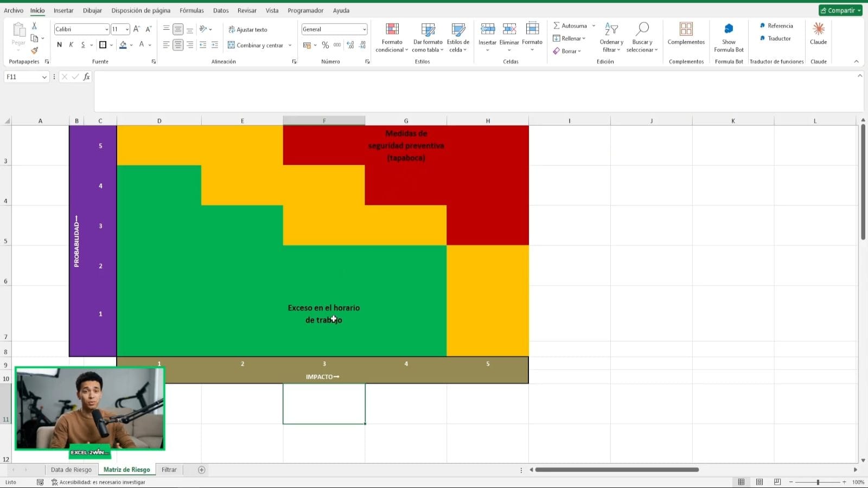Viewport: 868px width, 488px height.
Task: Open the Combinar y centrar dropdown arrow
Action: tap(290, 45)
